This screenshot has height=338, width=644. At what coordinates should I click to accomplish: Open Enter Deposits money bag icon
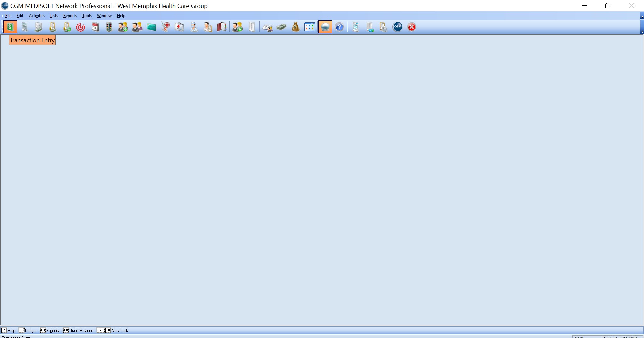296,27
